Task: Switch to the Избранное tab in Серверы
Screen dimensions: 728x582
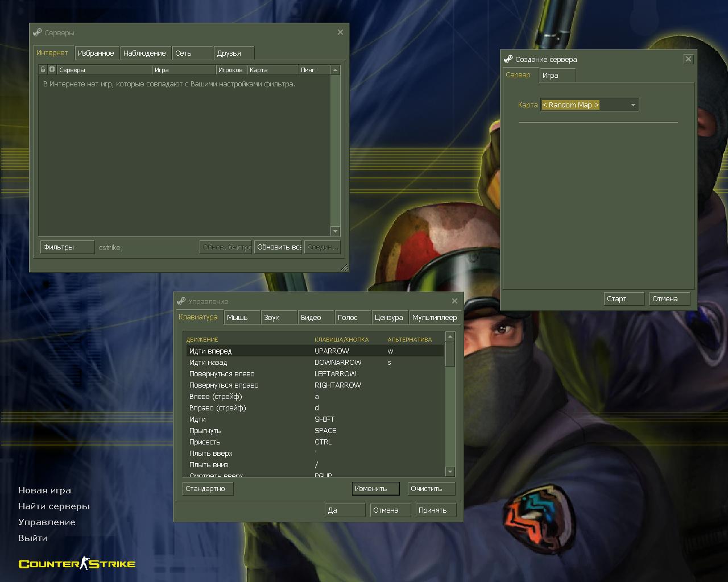Action: click(x=98, y=53)
